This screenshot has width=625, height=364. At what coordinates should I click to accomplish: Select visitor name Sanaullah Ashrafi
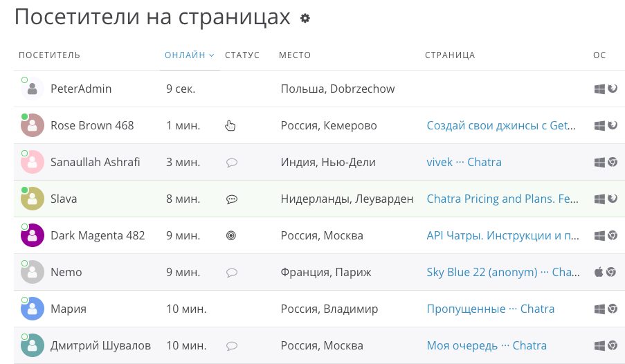(95, 162)
